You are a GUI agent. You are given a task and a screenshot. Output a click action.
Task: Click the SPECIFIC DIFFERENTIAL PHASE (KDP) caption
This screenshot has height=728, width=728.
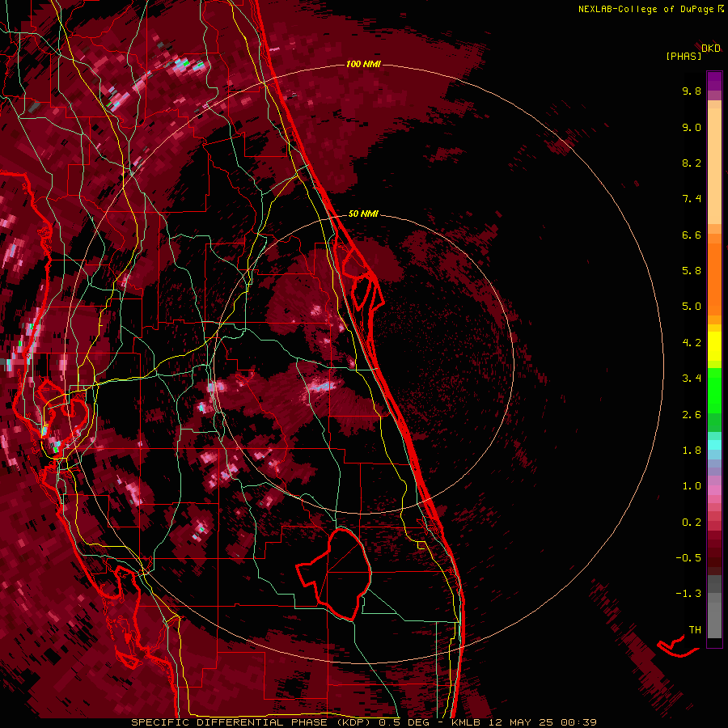(251, 722)
